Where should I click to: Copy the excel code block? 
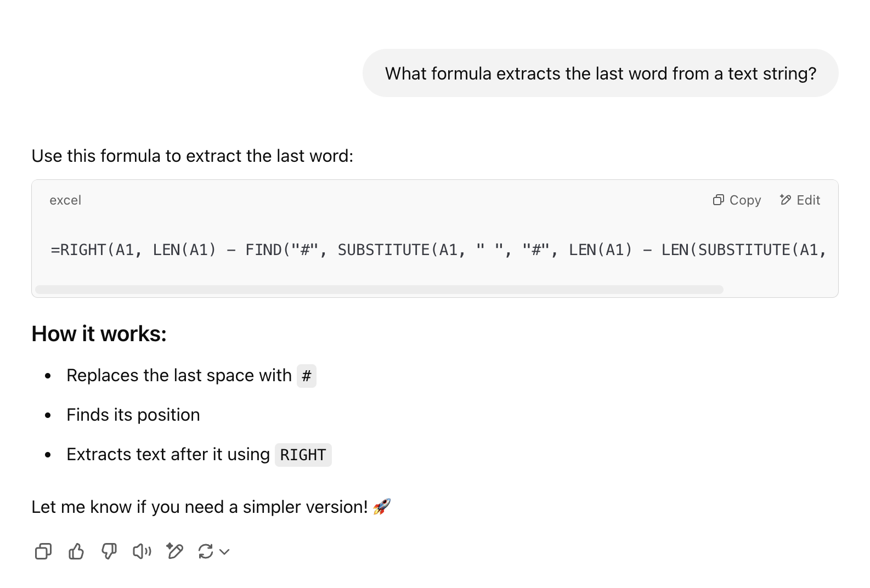click(x=737, y=200)
